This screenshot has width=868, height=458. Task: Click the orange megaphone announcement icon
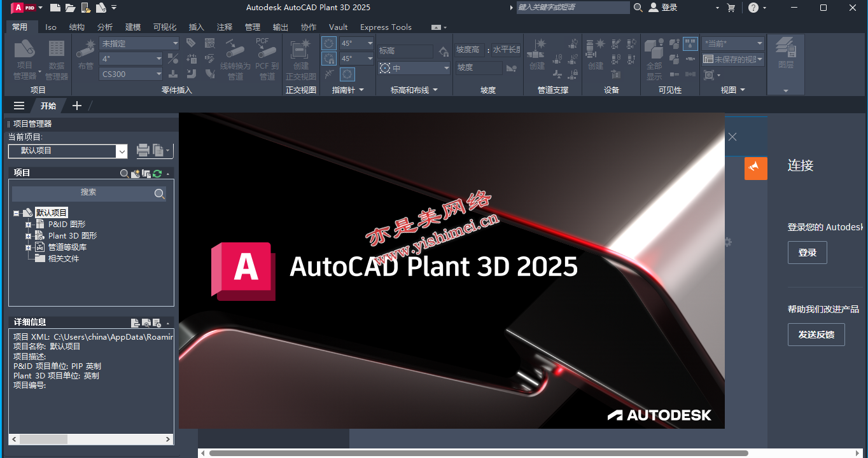[755, 168]
